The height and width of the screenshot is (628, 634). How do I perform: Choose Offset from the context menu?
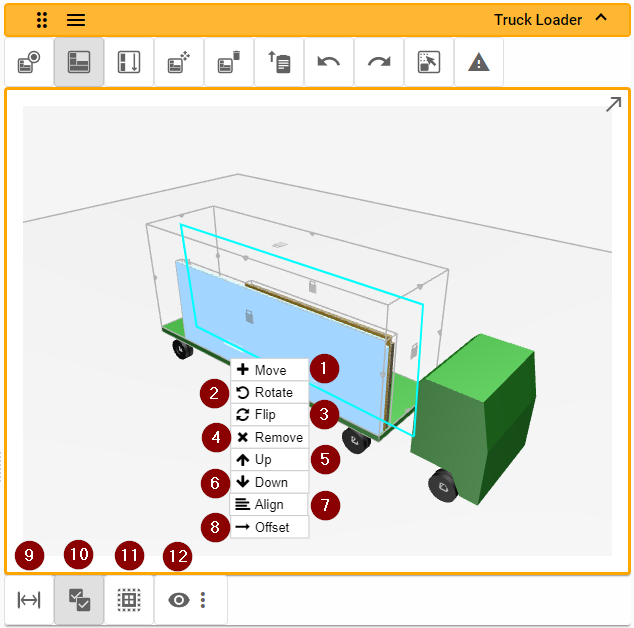click(x=269, y=527)
